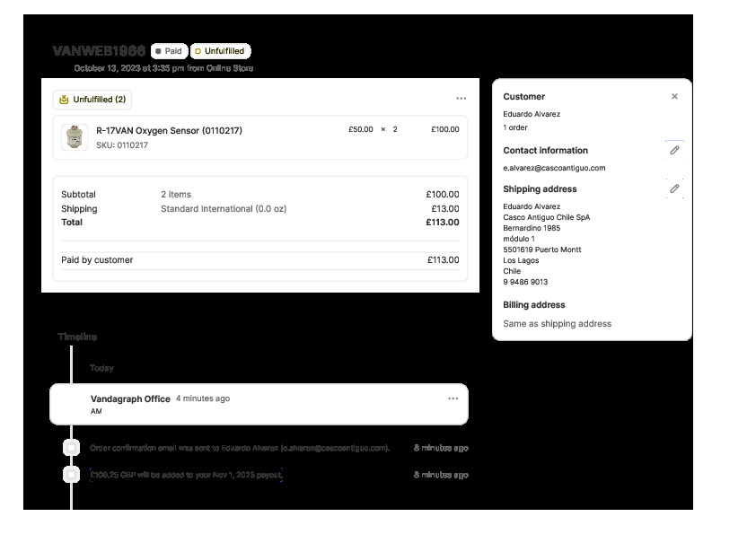Image resolution: width=756 pixels, height=534 pixels.
Task: Click the customer's 1 order text
Action: (x=515, y=127)
